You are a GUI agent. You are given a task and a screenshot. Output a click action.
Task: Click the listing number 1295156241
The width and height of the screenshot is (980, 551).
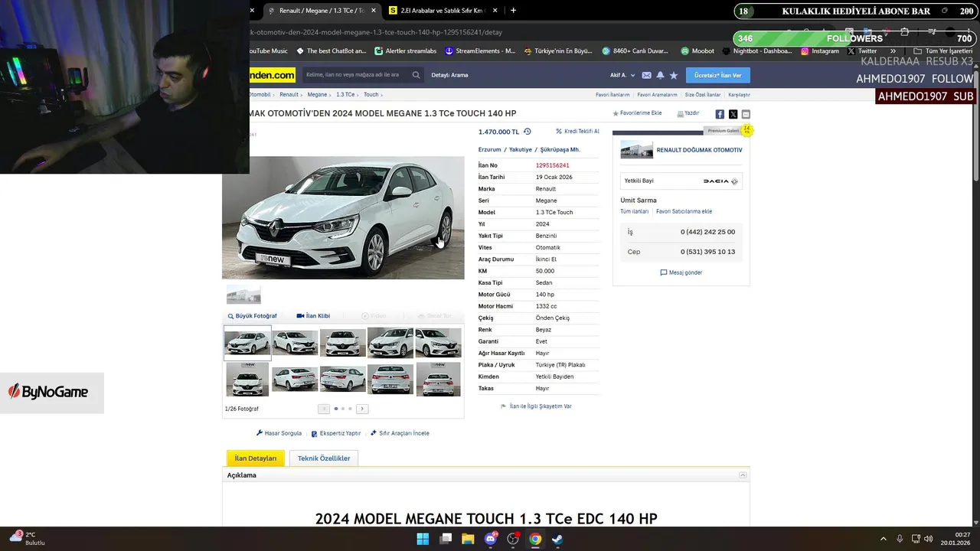(x=552, y=165)
